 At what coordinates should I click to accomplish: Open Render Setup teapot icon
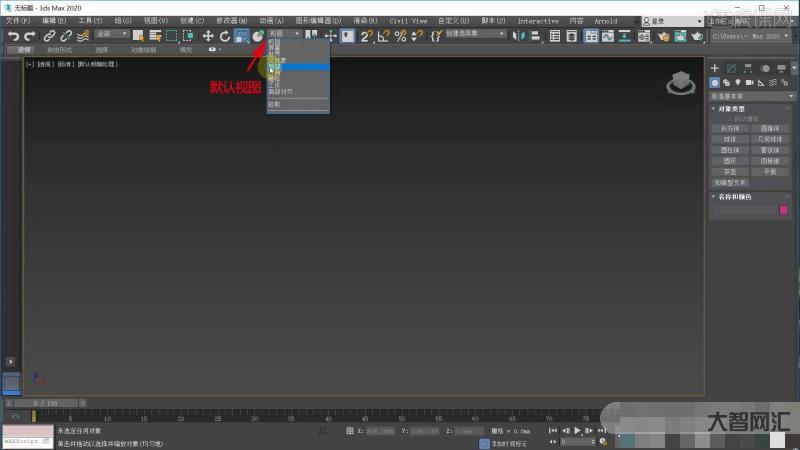[x=663, y=36]
